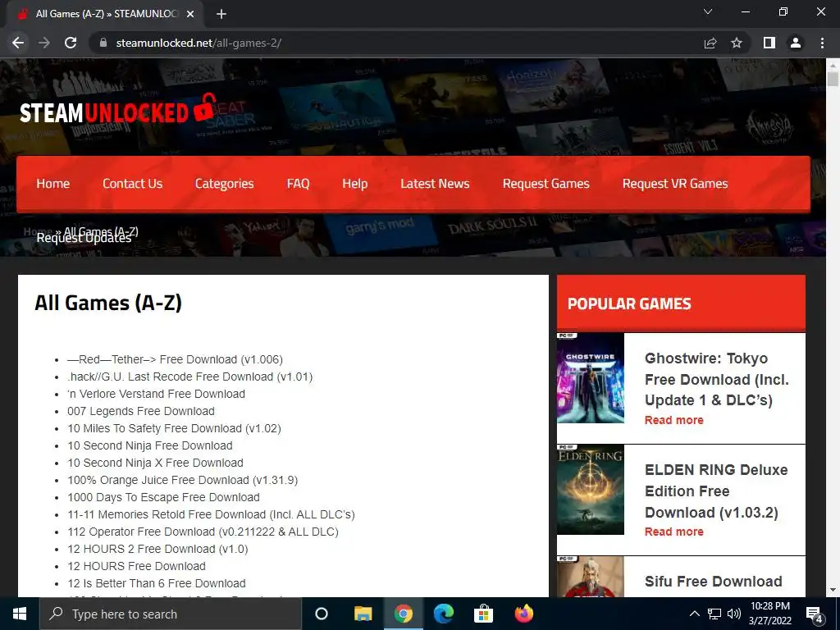Click the SteamUnlocked logo

[x=118, y=110]
